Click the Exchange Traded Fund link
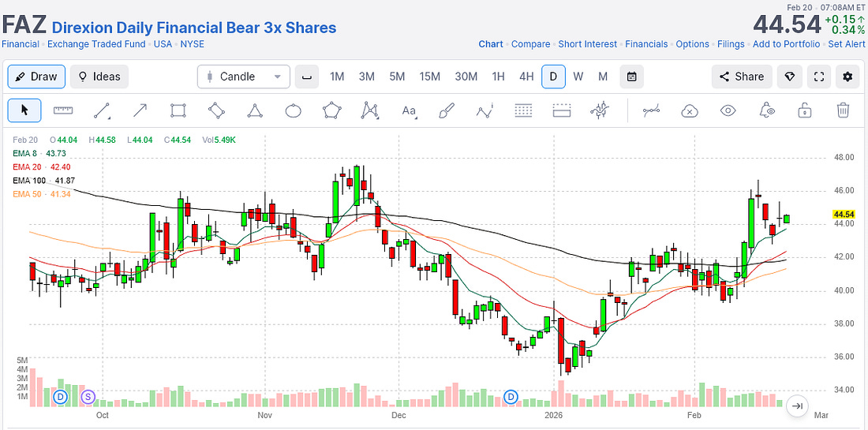 [x=96, y=44]
